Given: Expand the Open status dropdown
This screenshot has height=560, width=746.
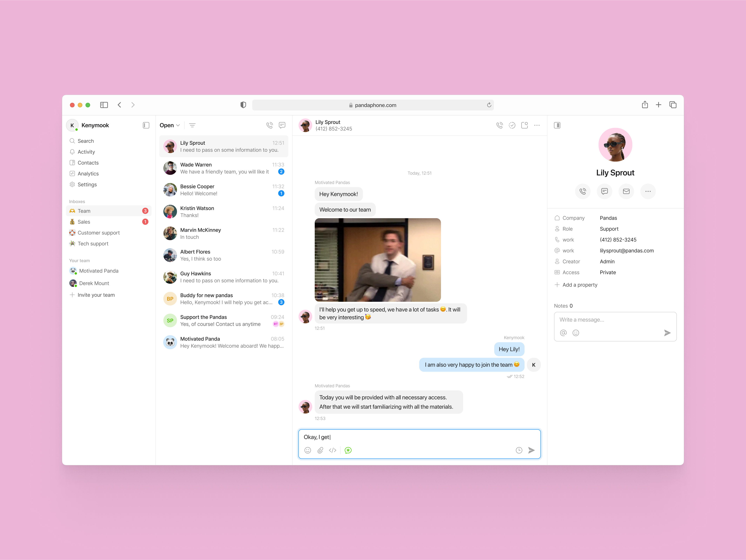Looking at the screenshot, I should coord(170,125).
